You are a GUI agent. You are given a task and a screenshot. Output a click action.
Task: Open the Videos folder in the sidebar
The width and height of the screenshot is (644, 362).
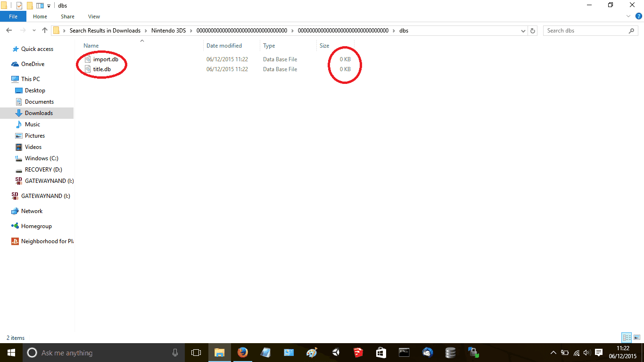pos(33,147)
